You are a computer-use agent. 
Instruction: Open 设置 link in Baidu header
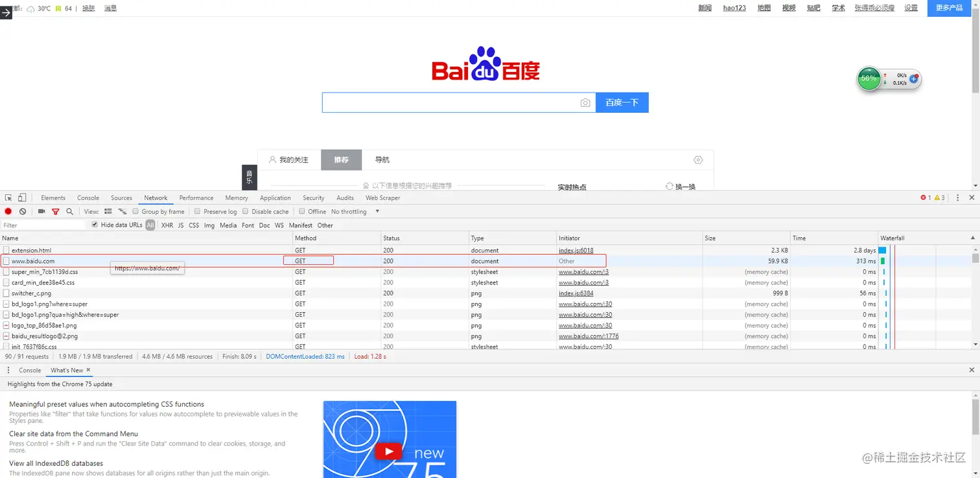click(911, 8)
